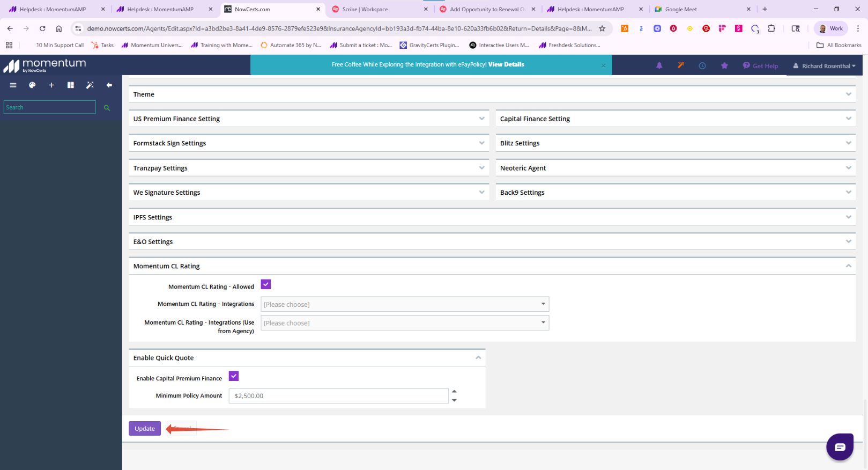The image size is (868, 470).
Task: Uncheck Enable Capital Premium Finance
Action: [234, 376]
